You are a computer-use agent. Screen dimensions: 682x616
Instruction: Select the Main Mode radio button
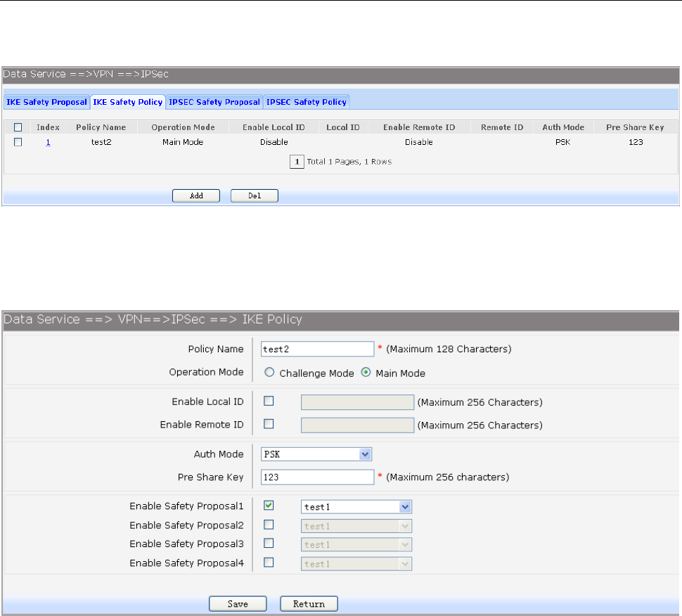(365, 373)
